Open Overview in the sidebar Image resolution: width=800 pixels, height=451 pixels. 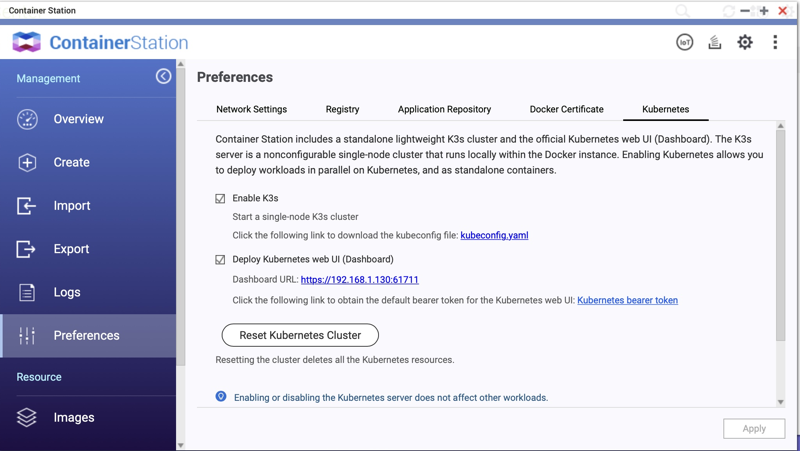point(88,119)
